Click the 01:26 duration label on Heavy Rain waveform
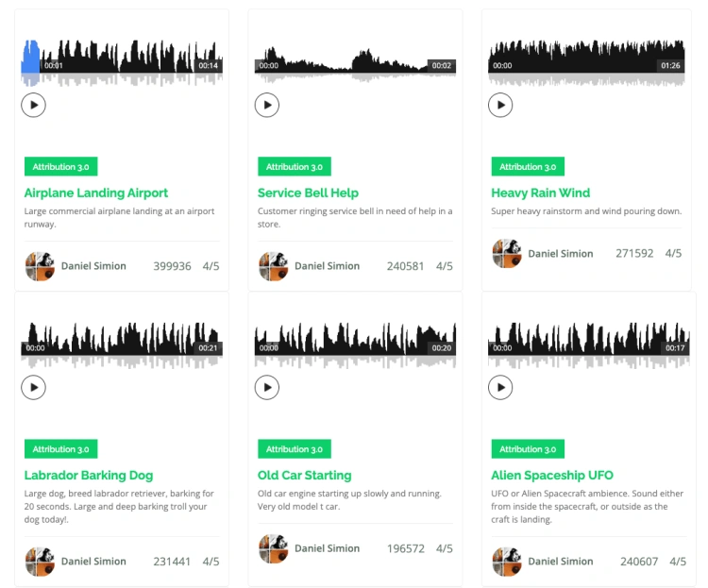This screenshot has width=708, height=588. coord(670,65)
